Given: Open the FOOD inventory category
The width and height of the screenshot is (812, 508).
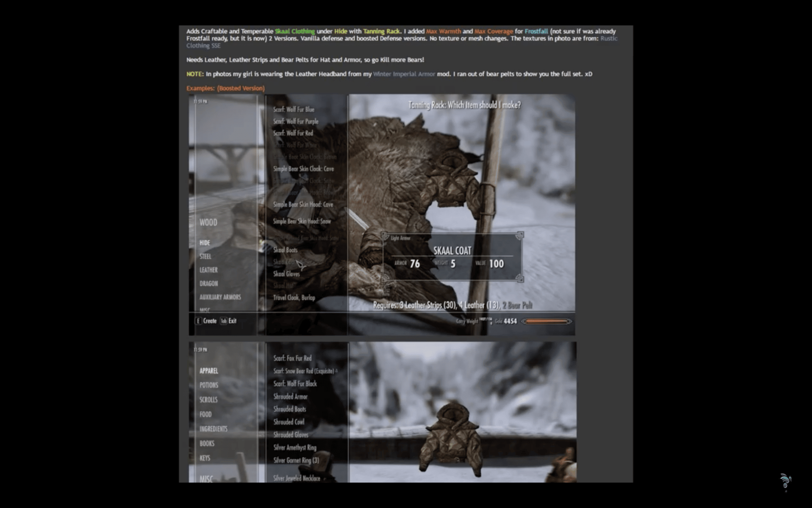Looking at the screenshot, I should (x=206, y=415).
